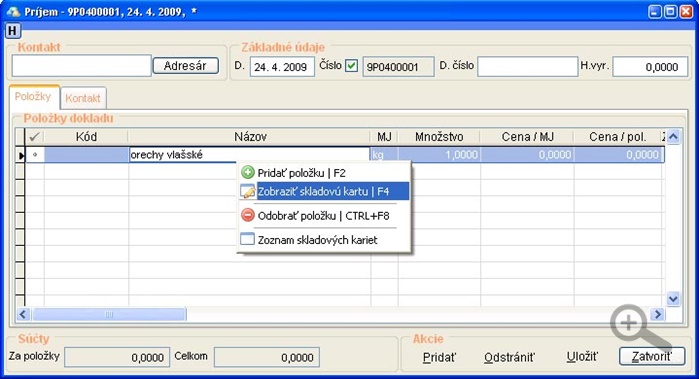Click the Pridať action button

tap(440, 357)
